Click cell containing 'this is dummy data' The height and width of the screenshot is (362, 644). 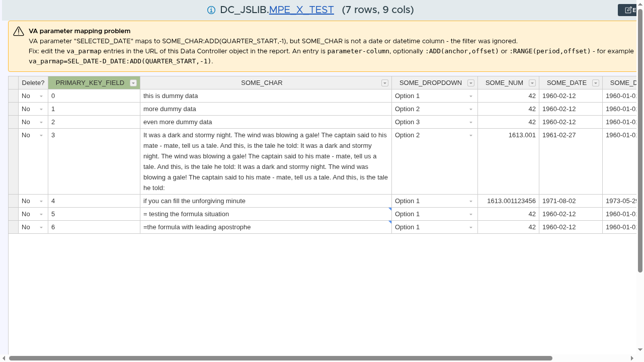[266, 96]
